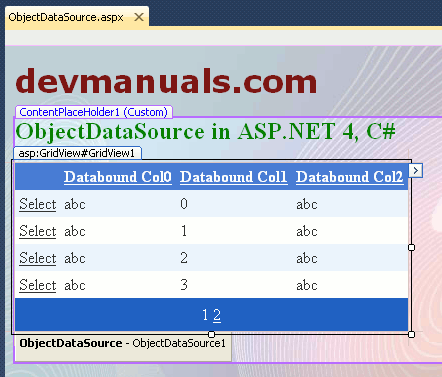Click the GridView right-edge resize handle
Screen dimensions: 442x377
point(411,247)
